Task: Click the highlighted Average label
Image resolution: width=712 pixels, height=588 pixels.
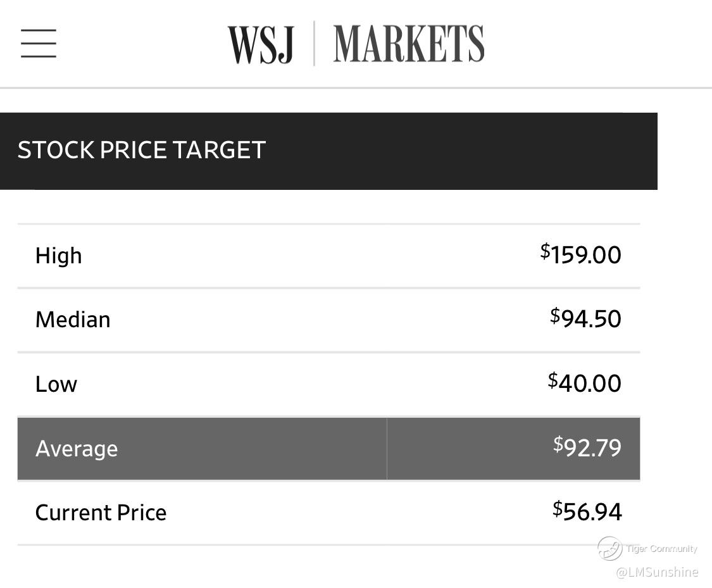Action: (77, 449)
